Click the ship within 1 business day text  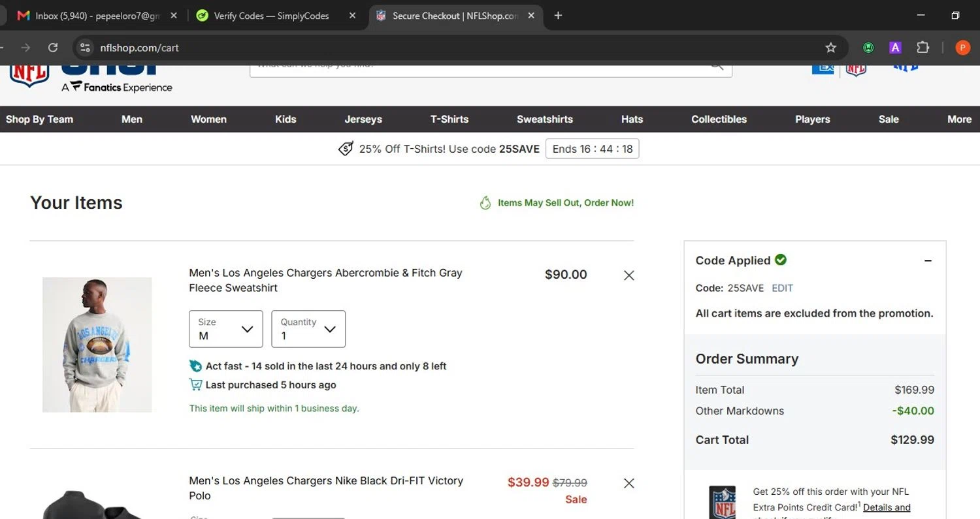(274, 409)
